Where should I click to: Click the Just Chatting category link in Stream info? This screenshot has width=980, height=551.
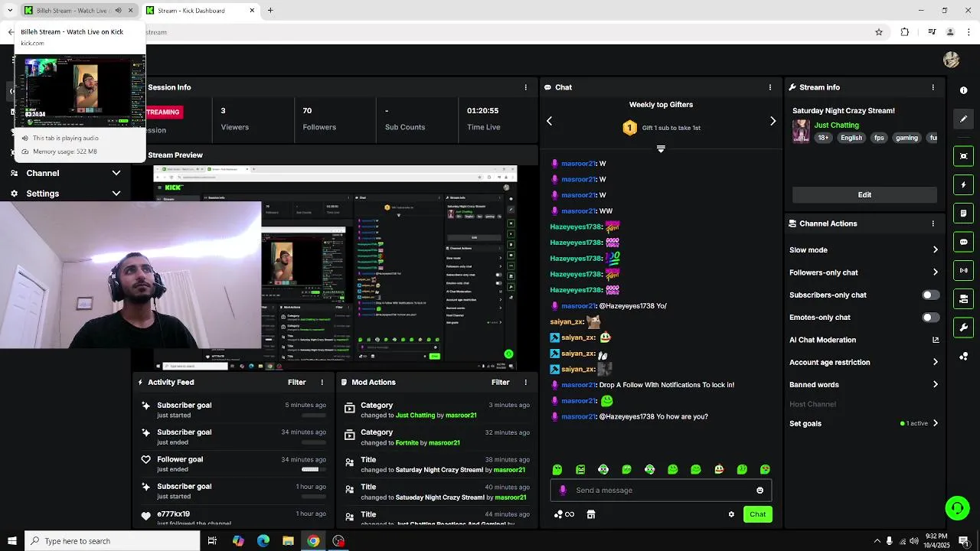(x=836, y=126)
